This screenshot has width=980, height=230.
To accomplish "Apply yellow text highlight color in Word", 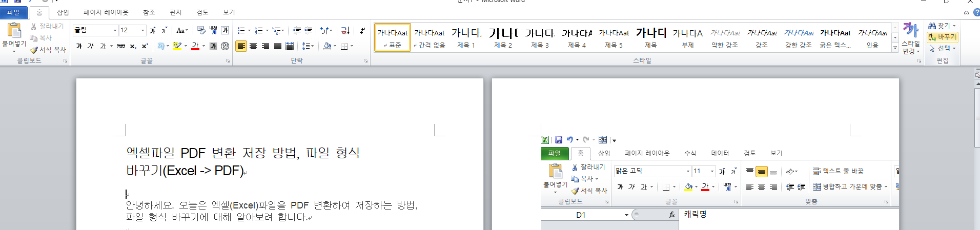I will pyautogui.click(x=177, y=46).
